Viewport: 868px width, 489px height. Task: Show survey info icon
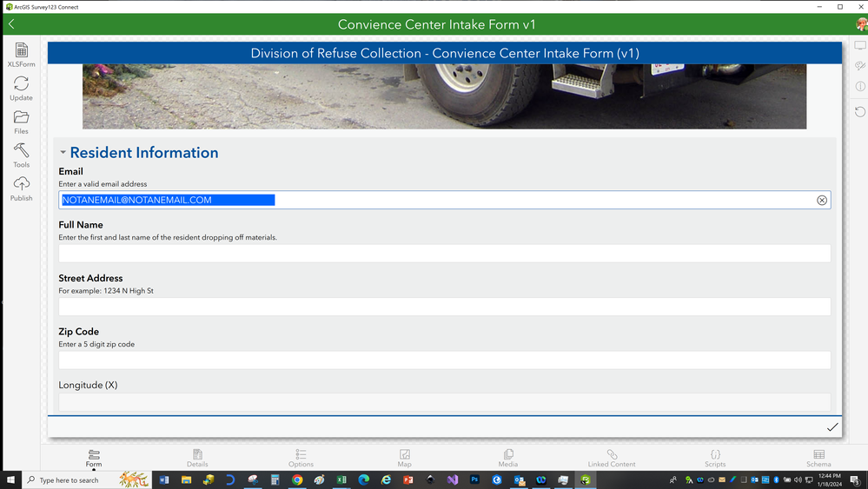859,86
